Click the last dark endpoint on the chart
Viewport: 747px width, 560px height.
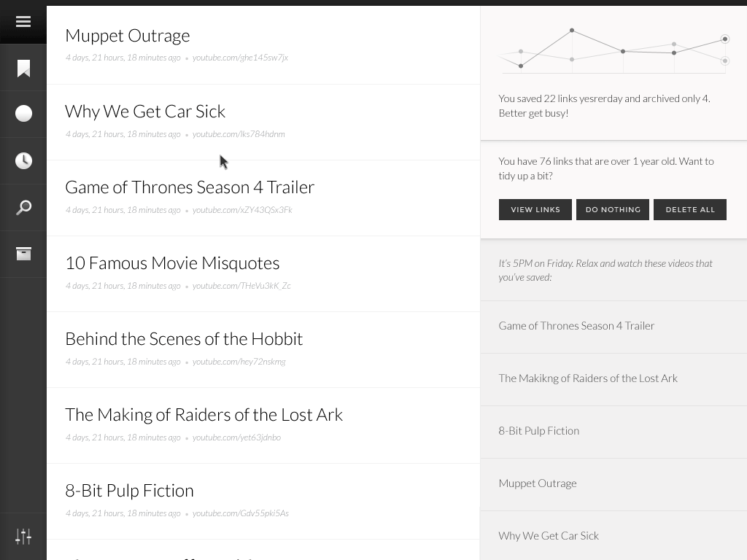click(x=724, y=39)
